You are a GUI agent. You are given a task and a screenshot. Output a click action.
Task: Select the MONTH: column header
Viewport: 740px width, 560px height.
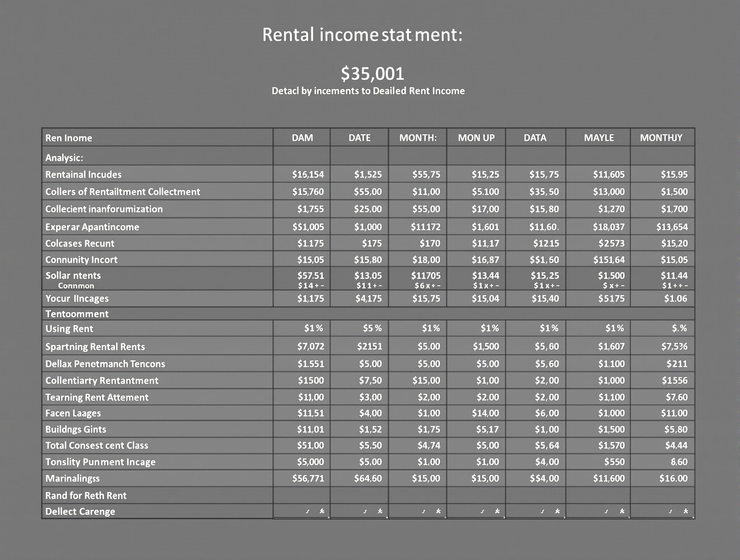coord(418,137)
